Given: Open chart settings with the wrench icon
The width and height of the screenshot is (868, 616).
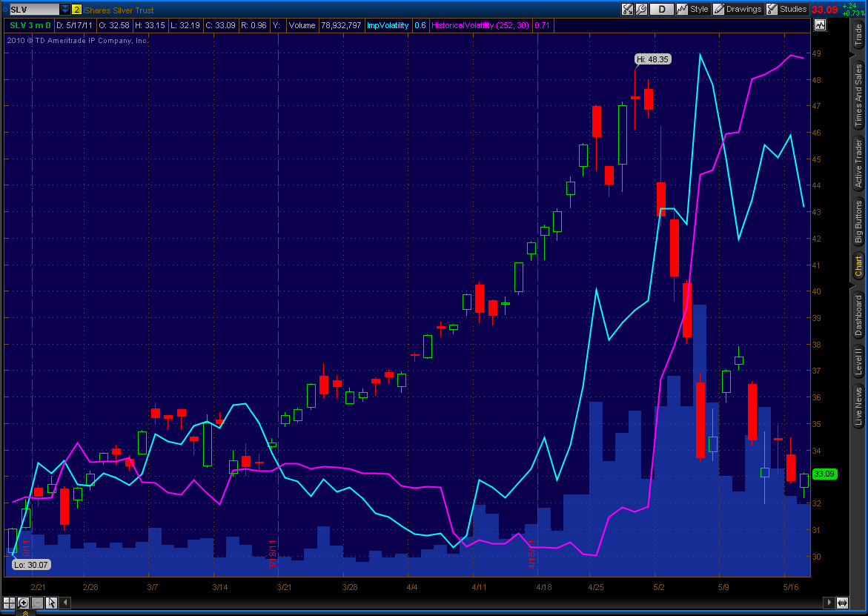Looking at the screenshot, I should pos(642,10).
